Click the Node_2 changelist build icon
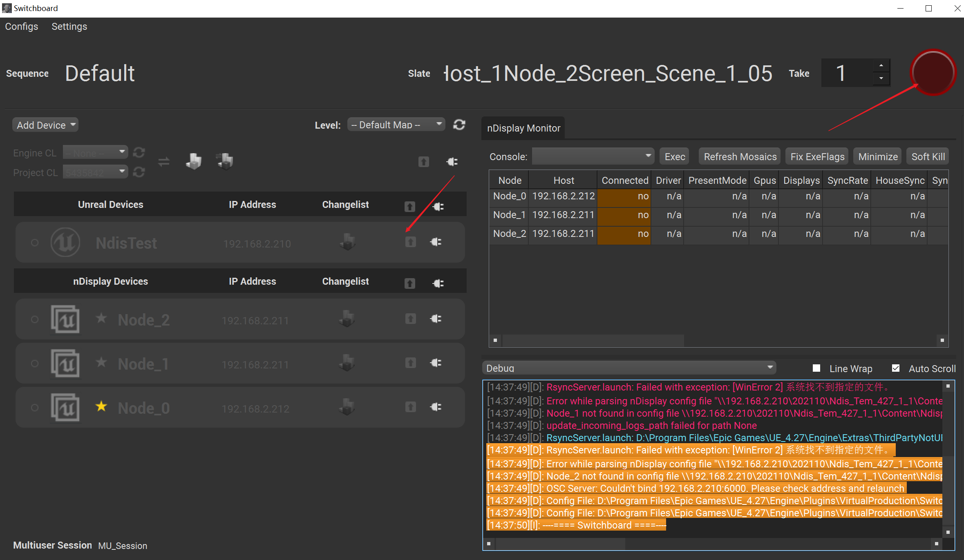The height and width of the screenshot is (560, 964). click(347, 319)
